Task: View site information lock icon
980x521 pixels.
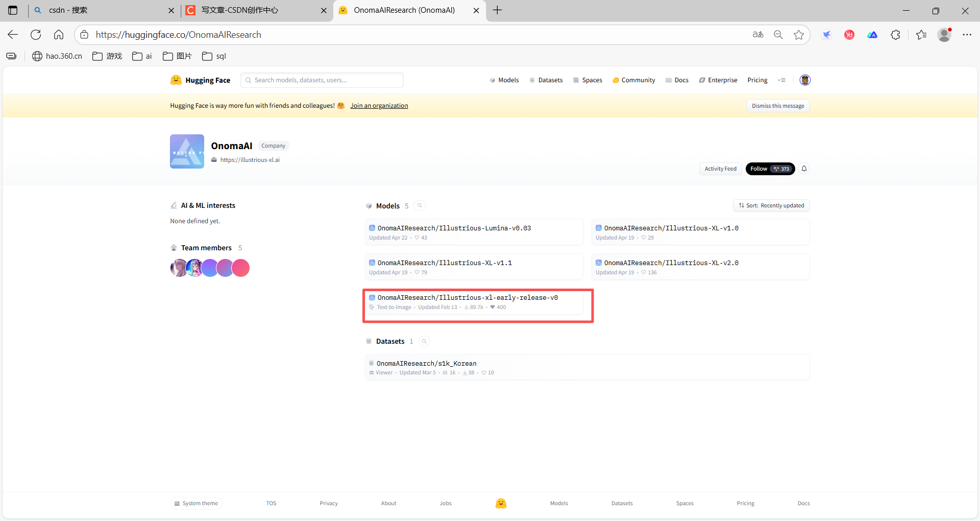Action: pyautogui.click(x=84, y=35)
